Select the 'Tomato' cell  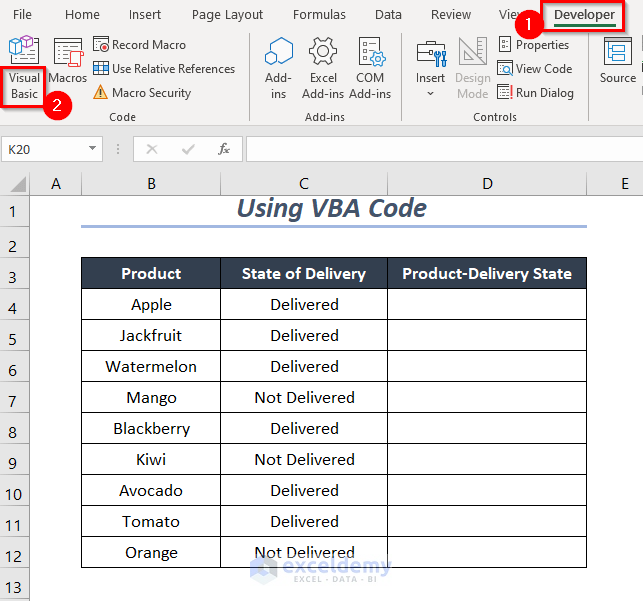(x=151, y=521)
